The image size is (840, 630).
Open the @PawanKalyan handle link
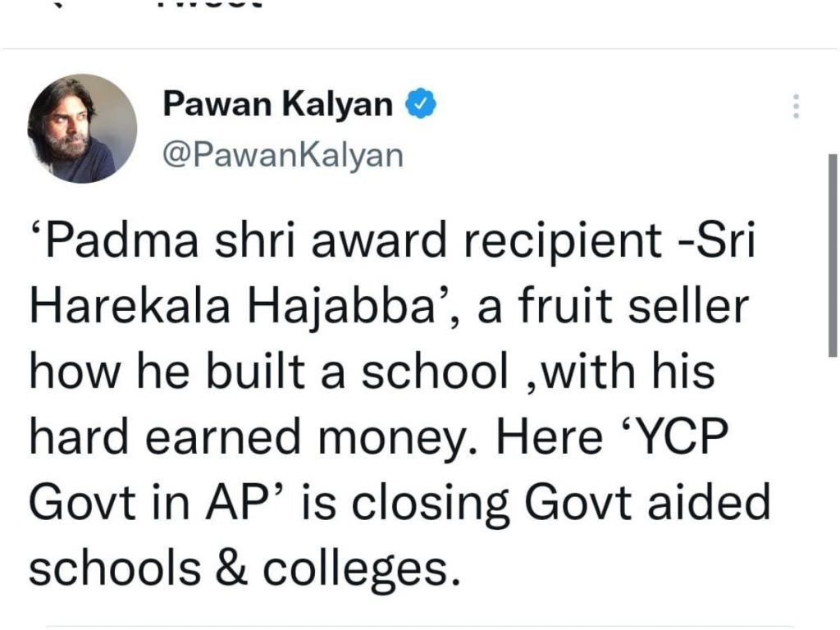click(x=284, y=154)
